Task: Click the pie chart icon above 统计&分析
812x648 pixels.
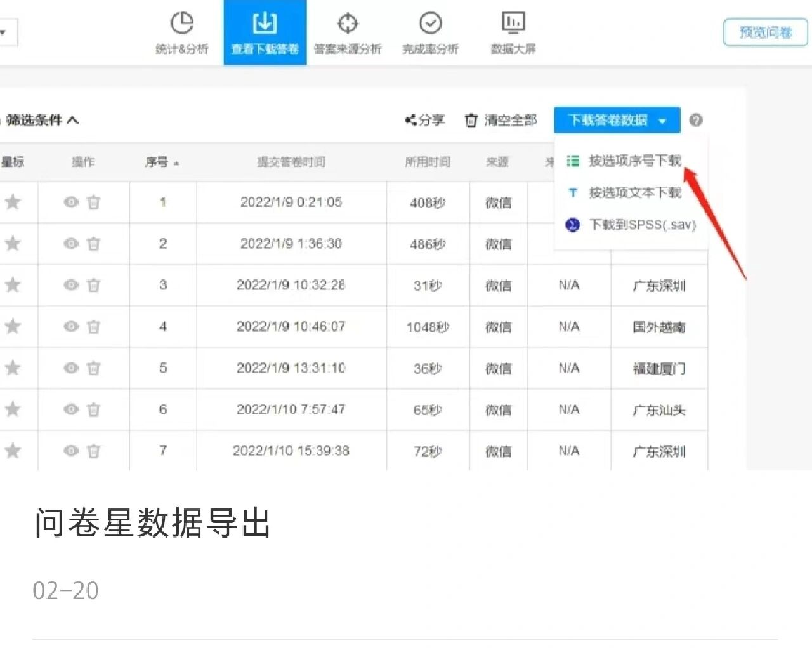Action: [x=182, y=23]
